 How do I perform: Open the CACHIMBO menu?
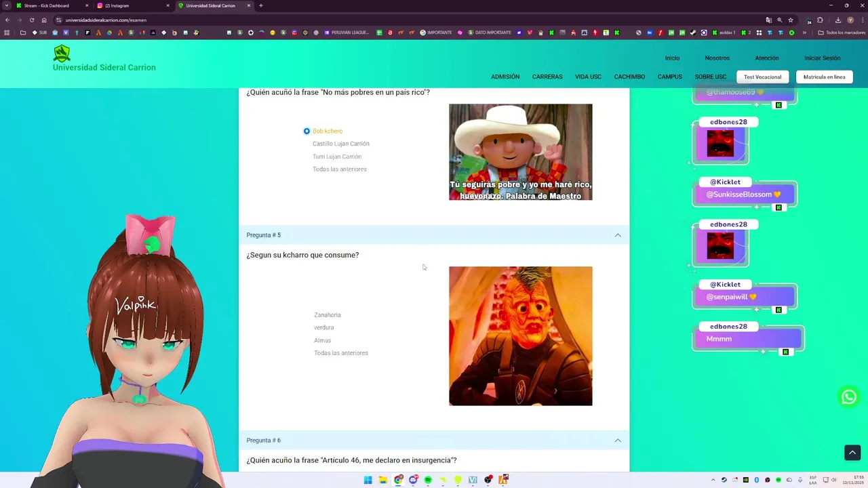[x=629, y=77]
